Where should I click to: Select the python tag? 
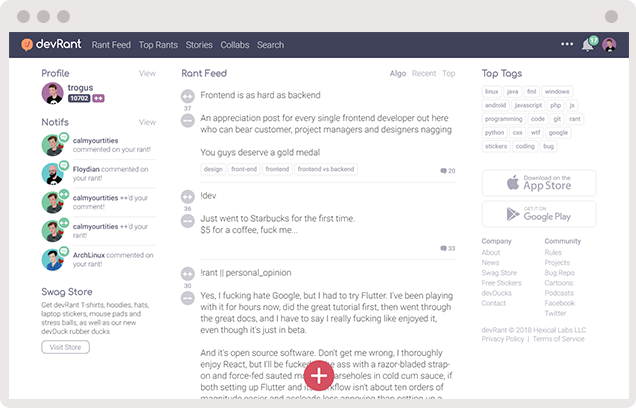point(494,133)
